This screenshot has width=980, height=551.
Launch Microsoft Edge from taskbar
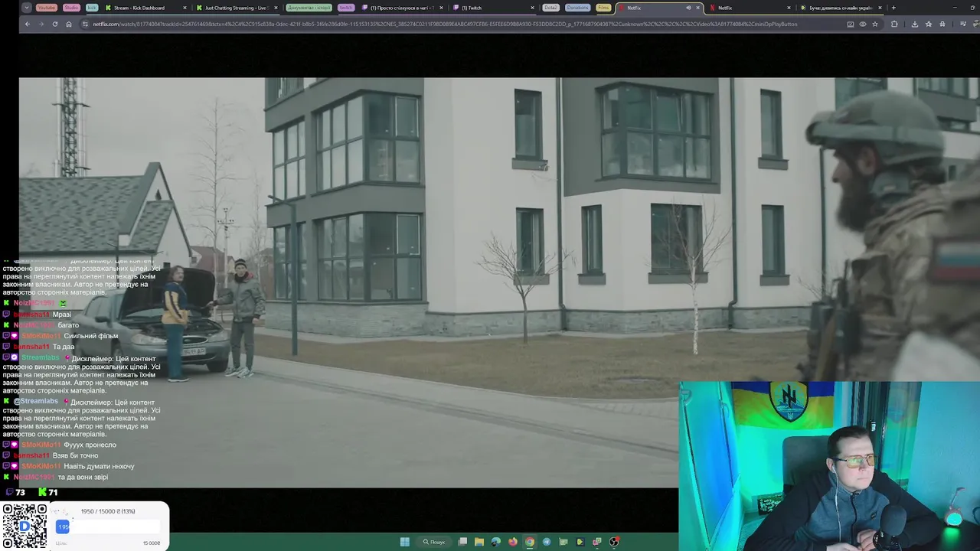point(496,542)
